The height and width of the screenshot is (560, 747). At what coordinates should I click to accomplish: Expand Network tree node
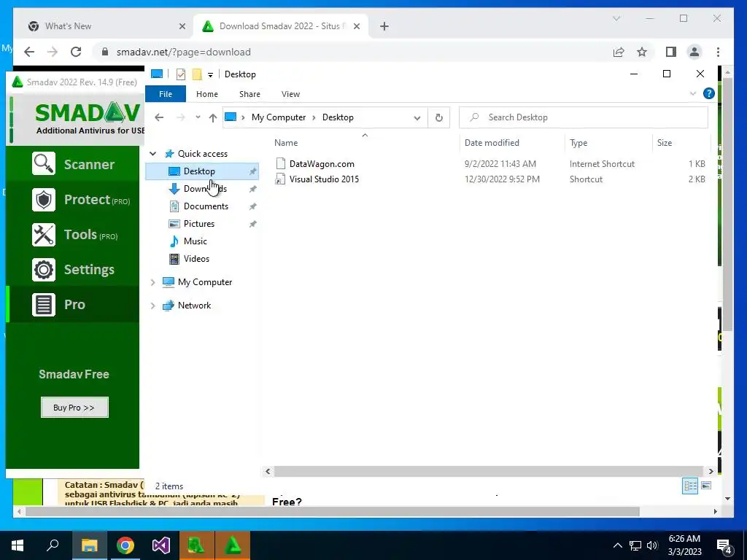click(x=153, y=306)
